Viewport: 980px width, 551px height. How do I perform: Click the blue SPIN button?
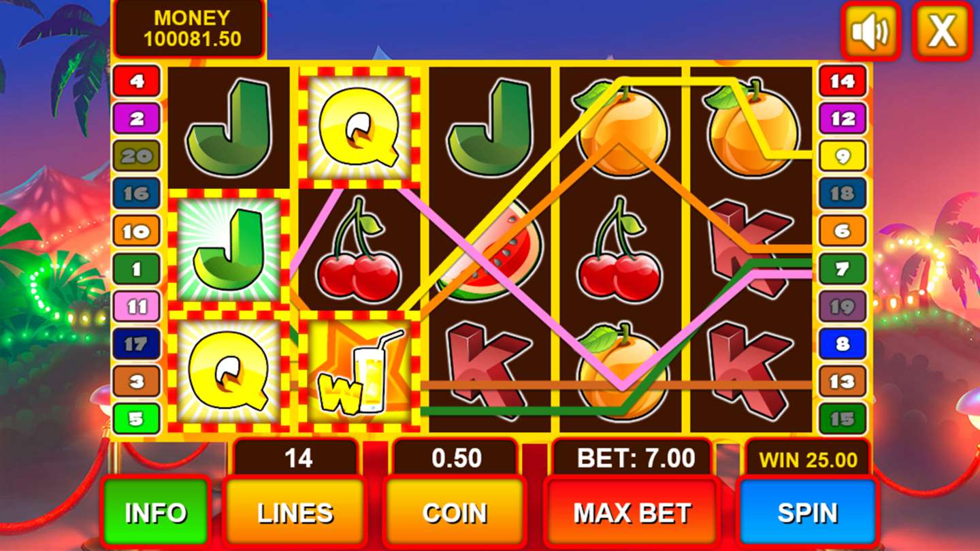coord(807,513)
